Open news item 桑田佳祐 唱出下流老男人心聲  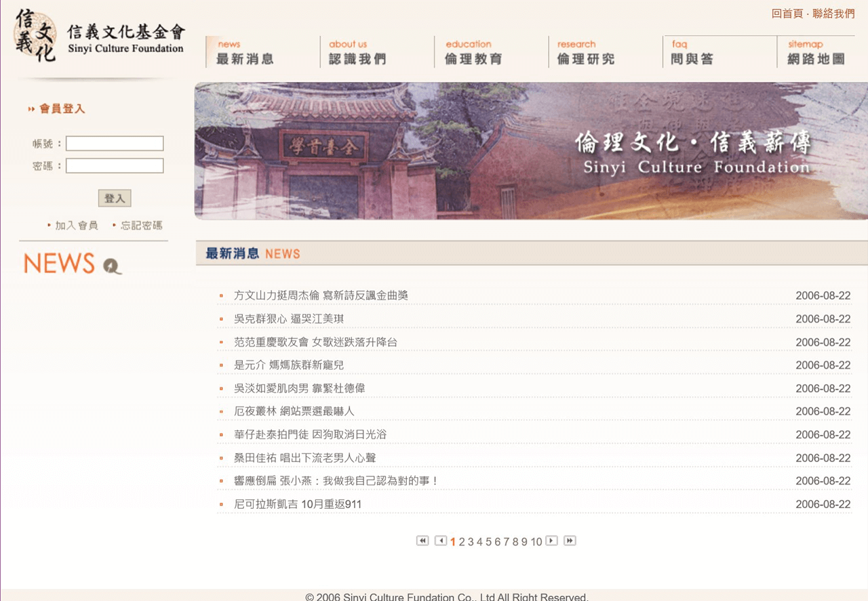pos(305,458)
